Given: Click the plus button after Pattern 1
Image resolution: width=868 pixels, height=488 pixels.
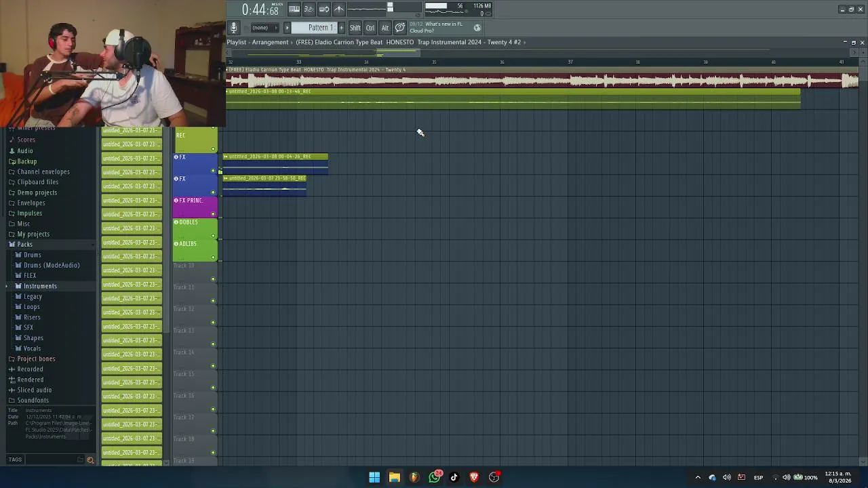Looking at the screenshot, I should pos(341,28).
